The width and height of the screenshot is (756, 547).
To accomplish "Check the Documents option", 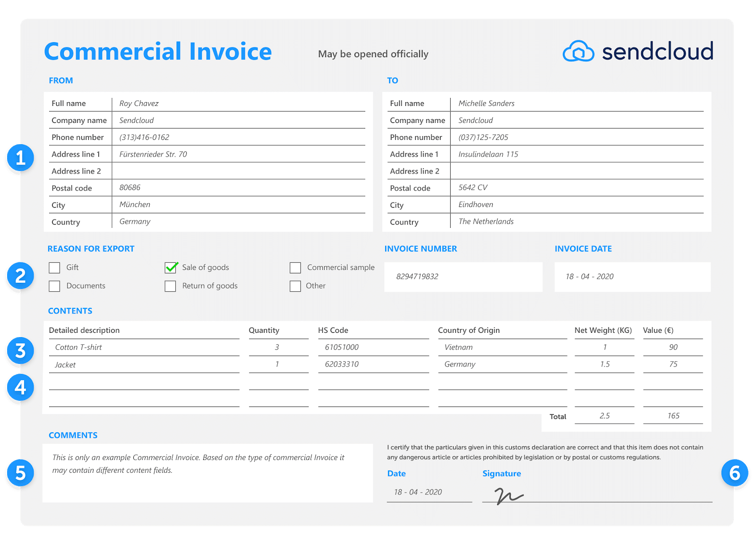I will 54,286.
